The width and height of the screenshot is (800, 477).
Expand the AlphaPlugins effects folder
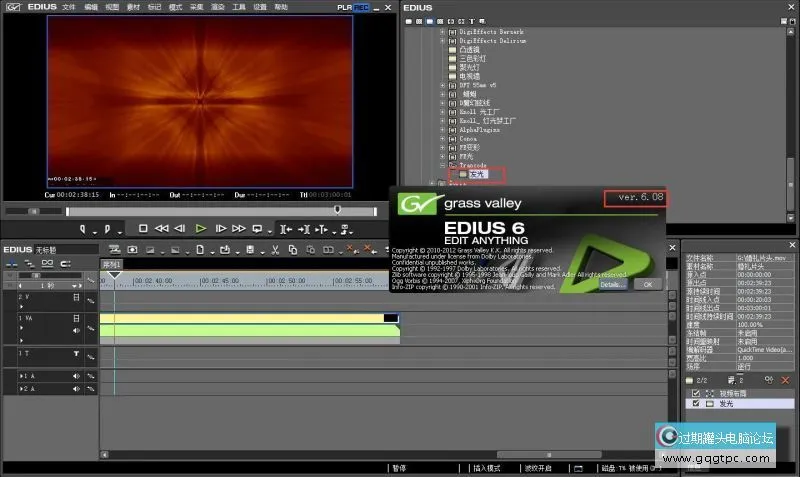(x=443, y=128)
